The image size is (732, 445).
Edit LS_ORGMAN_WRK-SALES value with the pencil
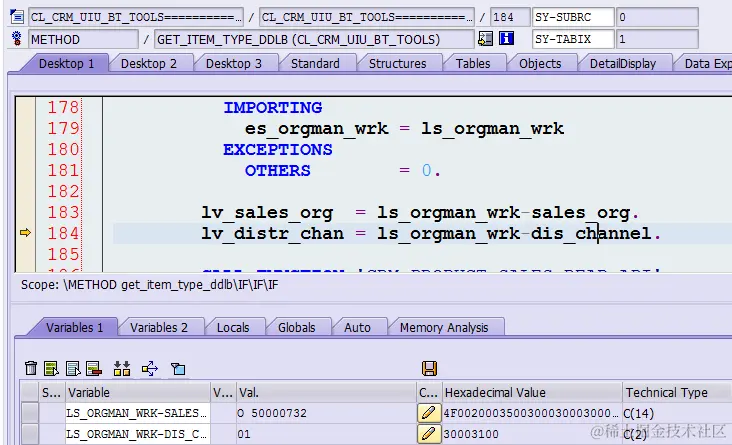(429, 413)
